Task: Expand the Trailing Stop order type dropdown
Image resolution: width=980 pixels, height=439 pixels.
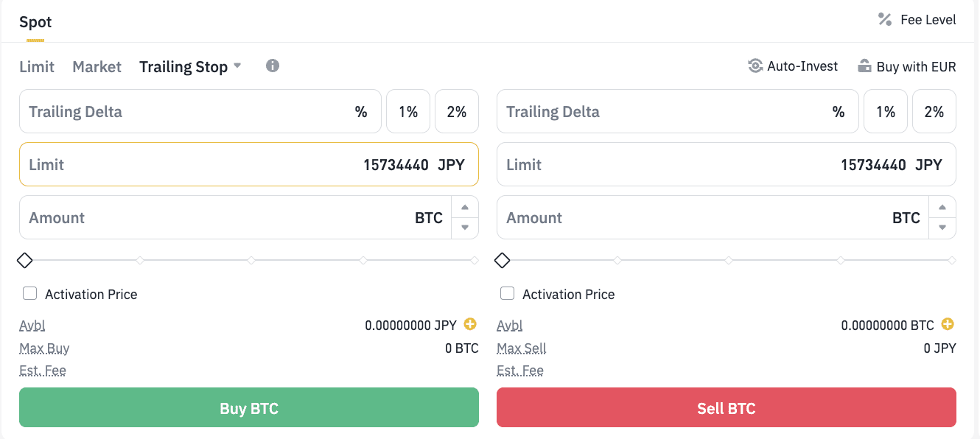Action: pos(237,66)
